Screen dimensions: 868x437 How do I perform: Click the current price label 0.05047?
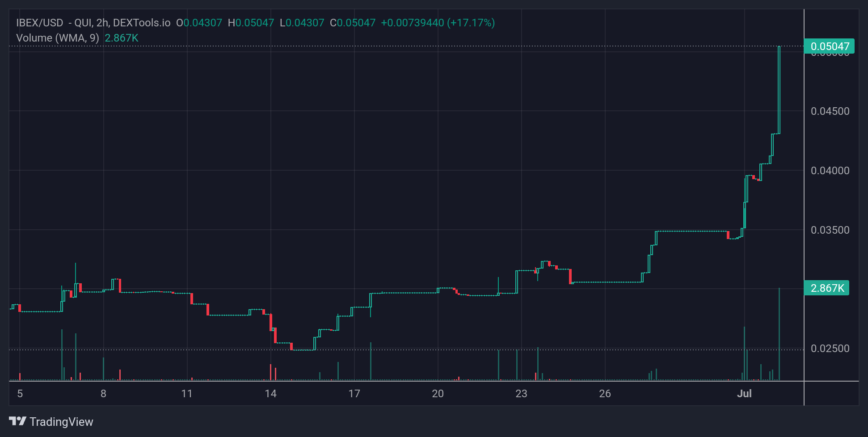click(829, 46)
